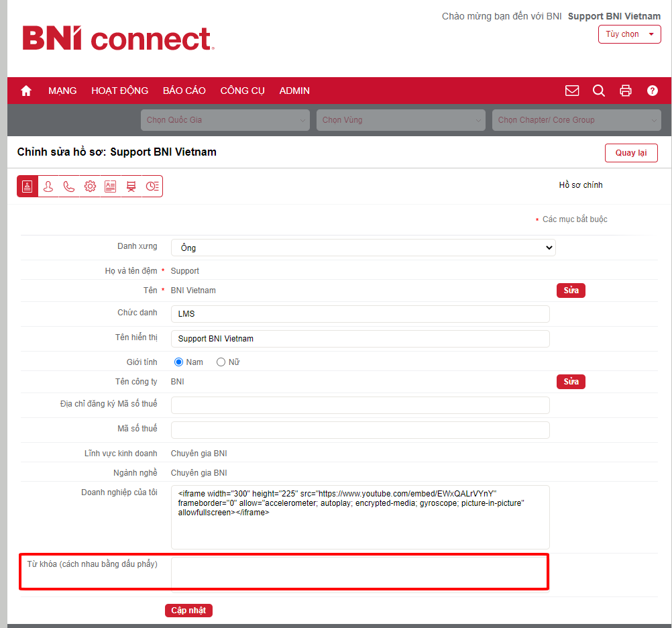This screenshot has width=672, height=628.
Task: Select Nữ gender radio button
Action: pyautogui.click(x=221, y=362)
